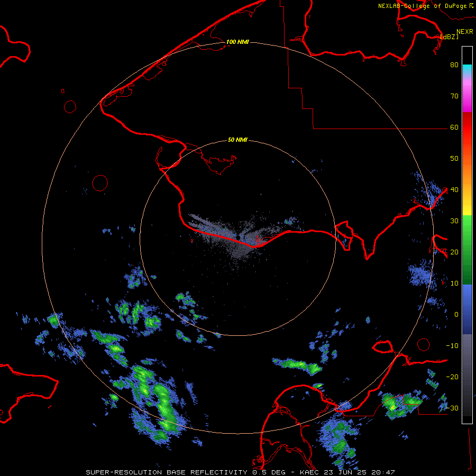Click the -10 dBZ scale value

(452, 346)
